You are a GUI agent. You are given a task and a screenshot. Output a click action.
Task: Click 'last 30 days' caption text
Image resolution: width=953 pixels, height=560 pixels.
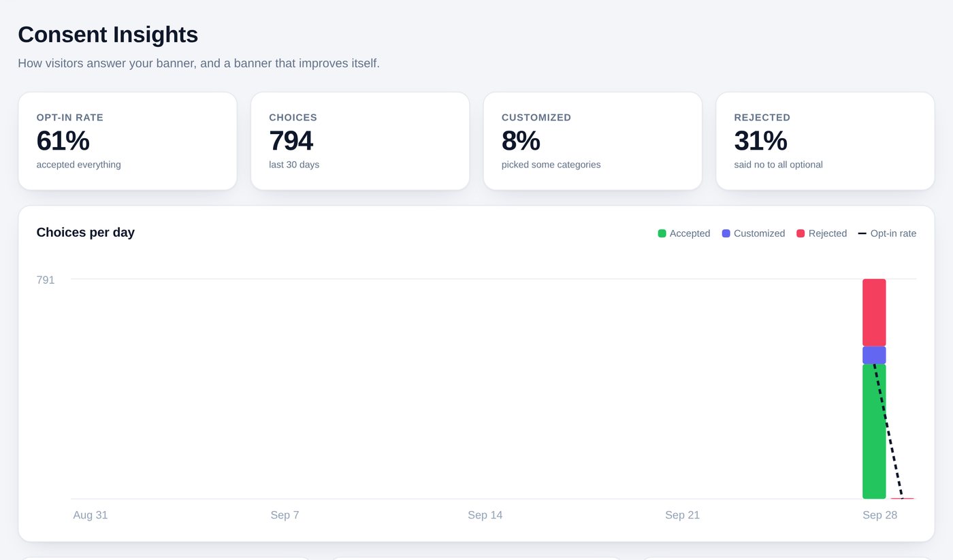tap(294, 165)
